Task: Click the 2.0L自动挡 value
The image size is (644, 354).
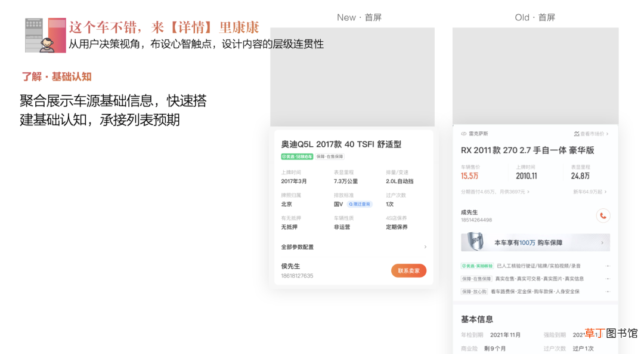Action: tap(400, 181)
